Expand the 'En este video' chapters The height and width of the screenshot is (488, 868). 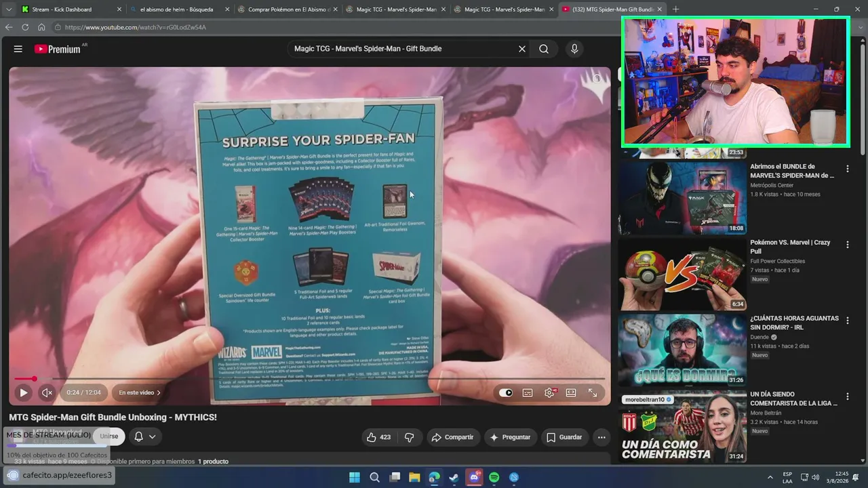[x=140, y=392]
